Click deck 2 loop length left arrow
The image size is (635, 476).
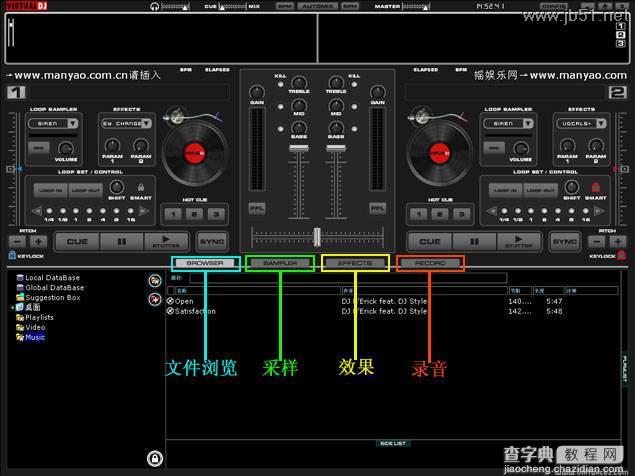tap(492, 211)
